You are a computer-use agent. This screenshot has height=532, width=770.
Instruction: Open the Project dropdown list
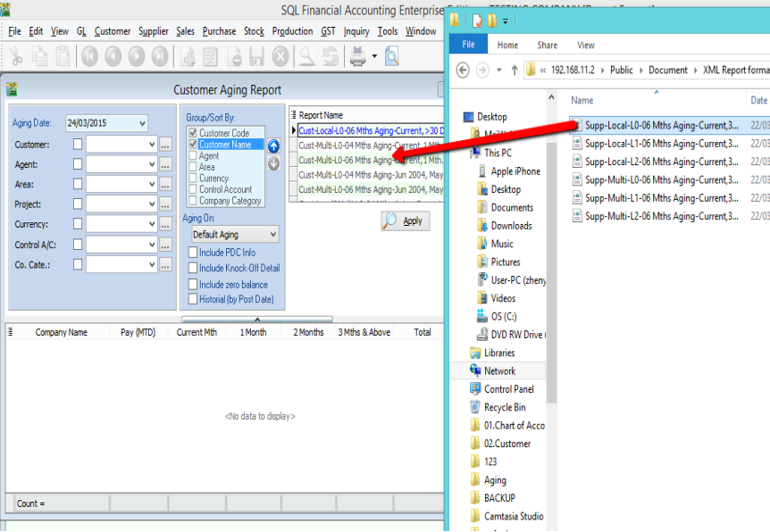151,204
